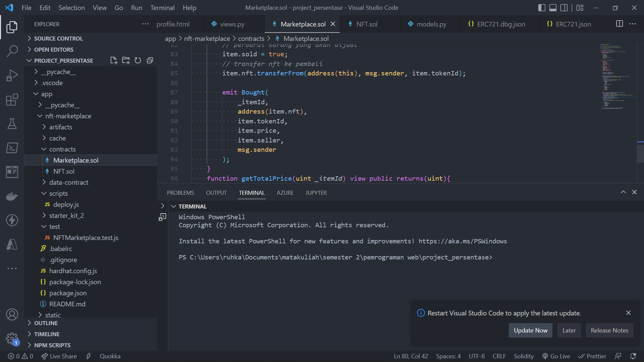Collapse the contracts folder
Viewport: 644px width, 362px height.
[91, 149]
